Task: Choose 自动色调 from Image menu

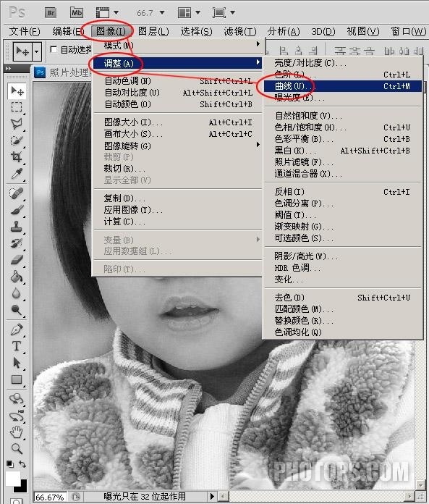Action: click(x=179, y=81)
